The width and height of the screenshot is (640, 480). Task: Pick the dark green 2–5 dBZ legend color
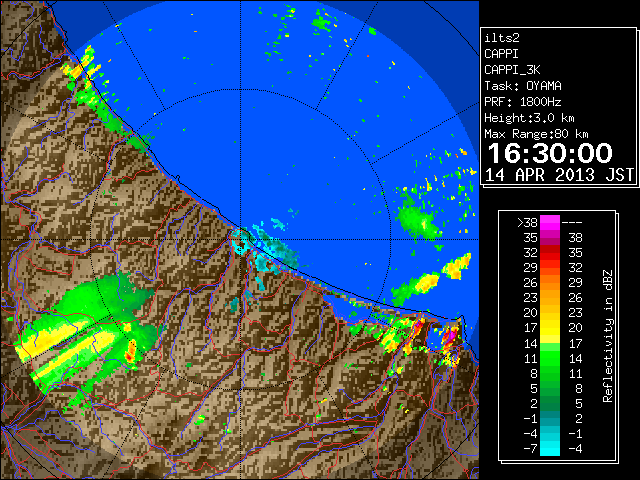[550, 403]
